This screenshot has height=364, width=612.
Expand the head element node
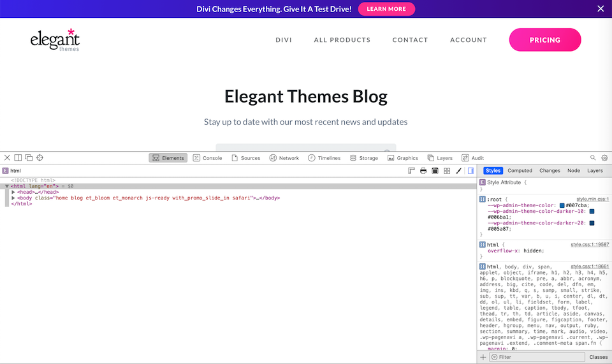click(x=13, y=192)
